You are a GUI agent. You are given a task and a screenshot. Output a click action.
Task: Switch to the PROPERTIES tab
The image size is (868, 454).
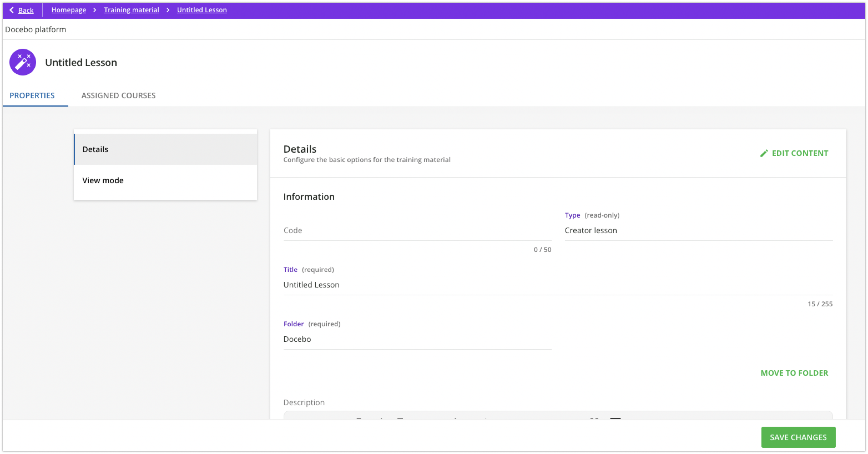(x=32, y=95)
